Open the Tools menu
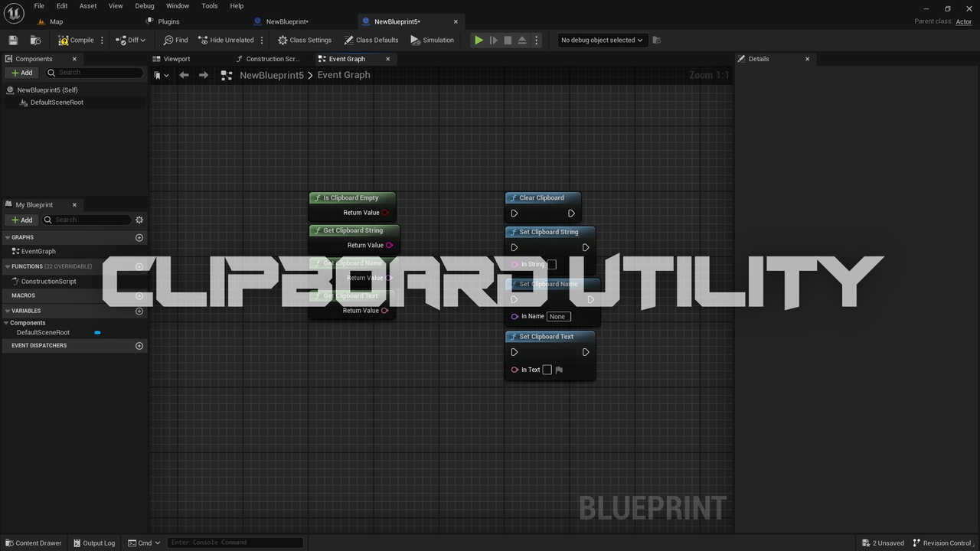This screenshot has width=980, height=551. pyautogui.click(x=210, y=5)
